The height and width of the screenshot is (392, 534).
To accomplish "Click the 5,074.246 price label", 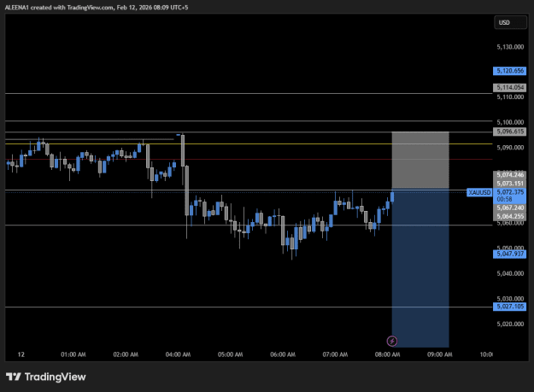I will coord(509,175).
